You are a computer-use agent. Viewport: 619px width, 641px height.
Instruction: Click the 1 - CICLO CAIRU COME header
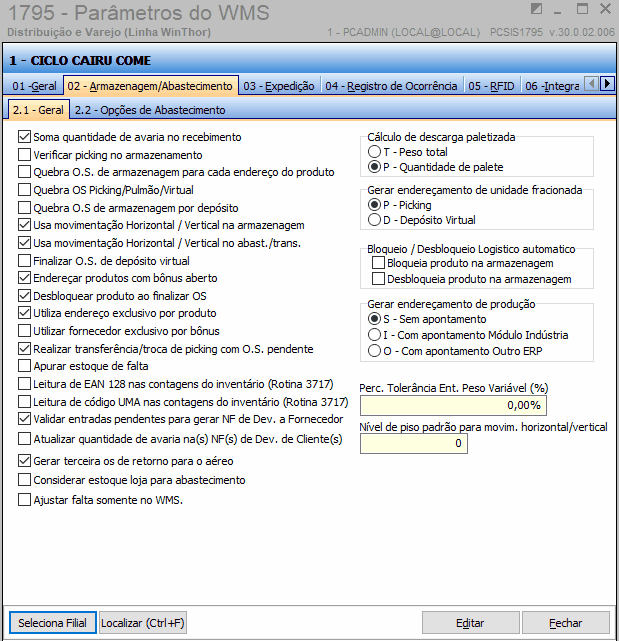pos(80,61)
